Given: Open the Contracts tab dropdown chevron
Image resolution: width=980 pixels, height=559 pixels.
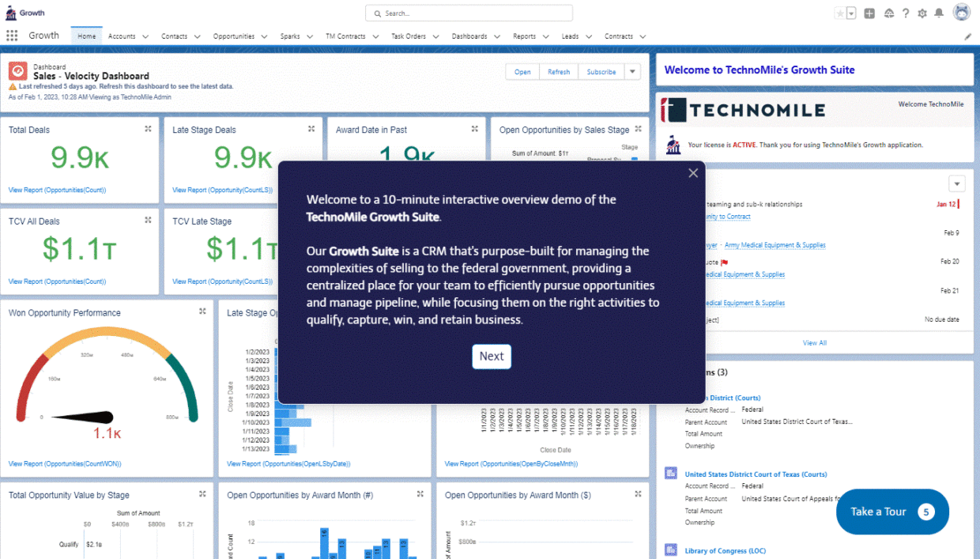Looking at the screenshot, I should pyautogui.click(x=643, y=36).
